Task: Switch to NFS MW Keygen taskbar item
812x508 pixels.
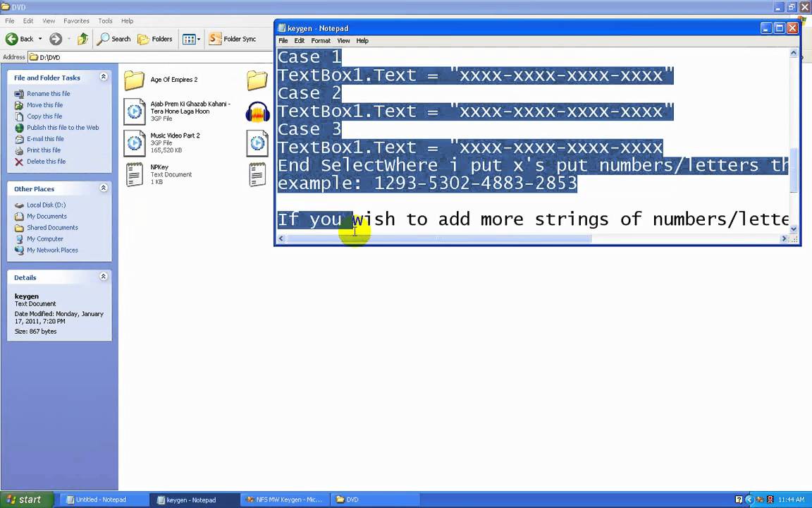Action: tap(284, 500)
